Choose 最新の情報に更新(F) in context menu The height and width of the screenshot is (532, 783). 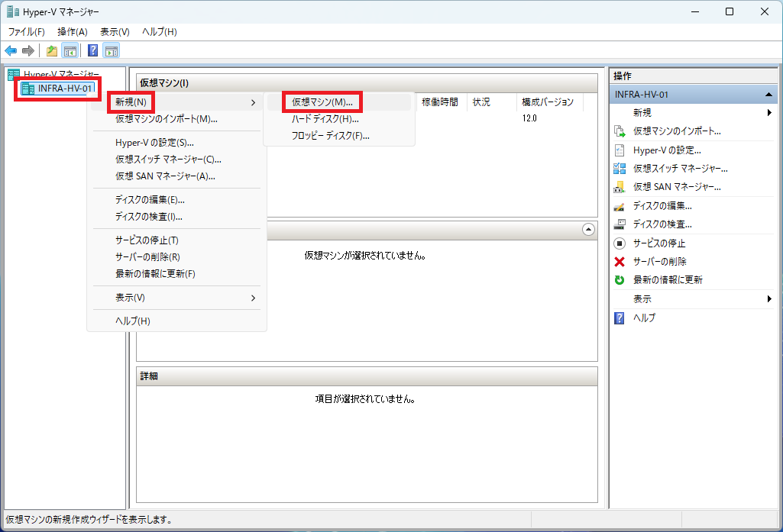click(x=176, y=274)
